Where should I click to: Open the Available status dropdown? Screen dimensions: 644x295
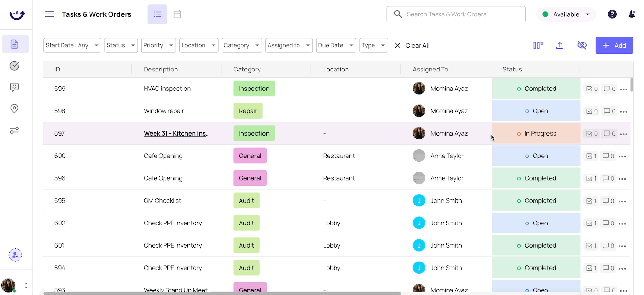click(566, 14)
